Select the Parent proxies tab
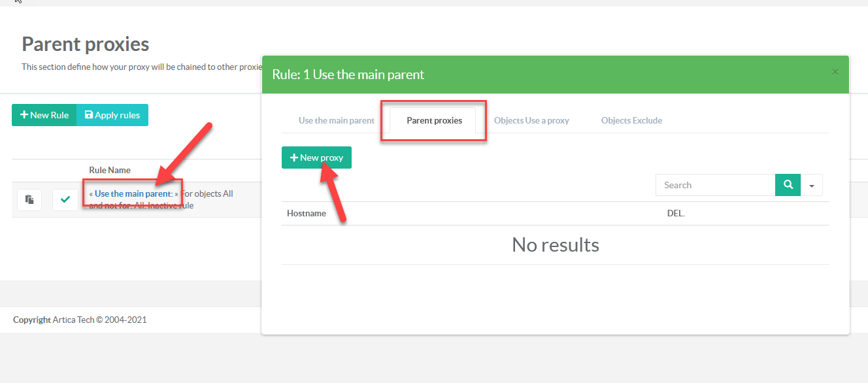This screenshot has width=868, height=383. click(434, 120)
